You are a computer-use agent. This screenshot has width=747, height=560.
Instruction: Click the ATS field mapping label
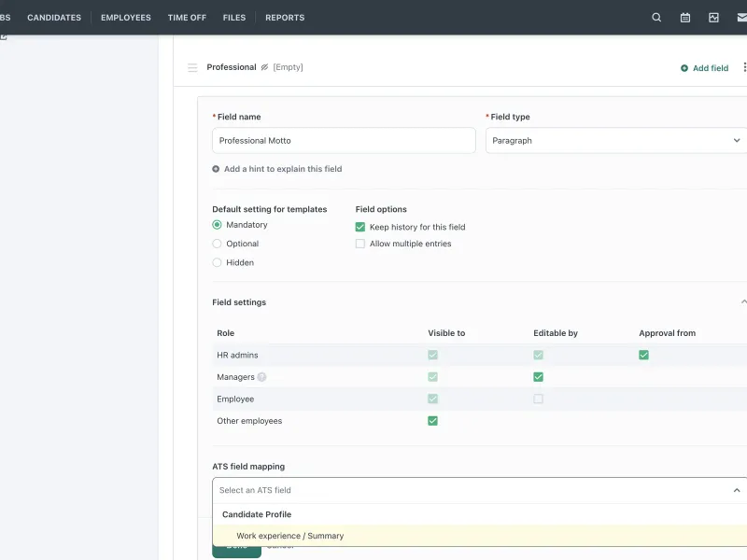pyautogui.click(x=248, y=467)
